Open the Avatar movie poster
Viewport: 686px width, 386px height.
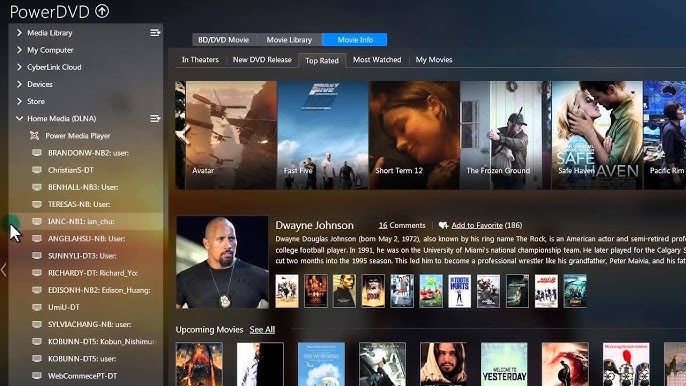tap(231, 135)
